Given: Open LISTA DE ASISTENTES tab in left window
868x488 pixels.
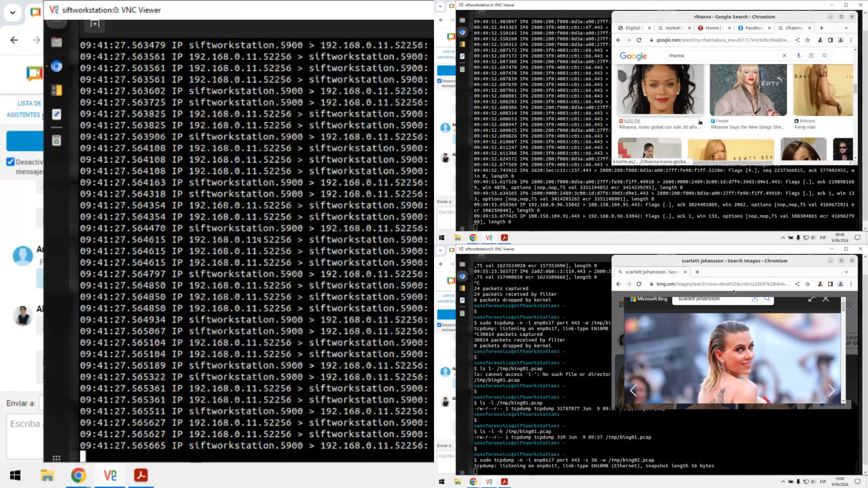Looking at the screenshot, I should (x=24, y=109).
